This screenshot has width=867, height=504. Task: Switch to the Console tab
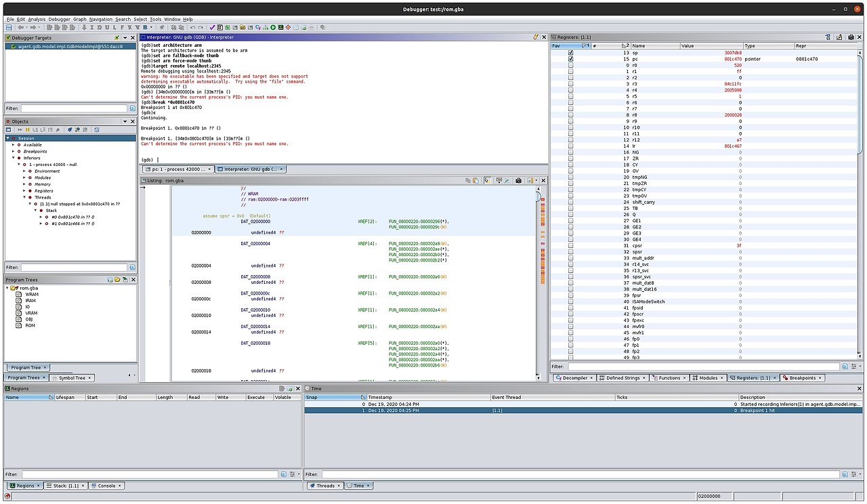coord(106,486)
